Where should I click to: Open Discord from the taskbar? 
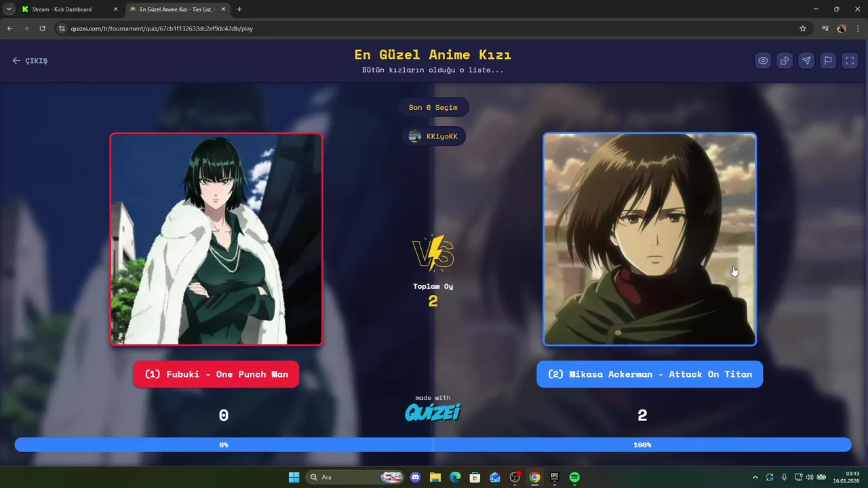point(416,477)
